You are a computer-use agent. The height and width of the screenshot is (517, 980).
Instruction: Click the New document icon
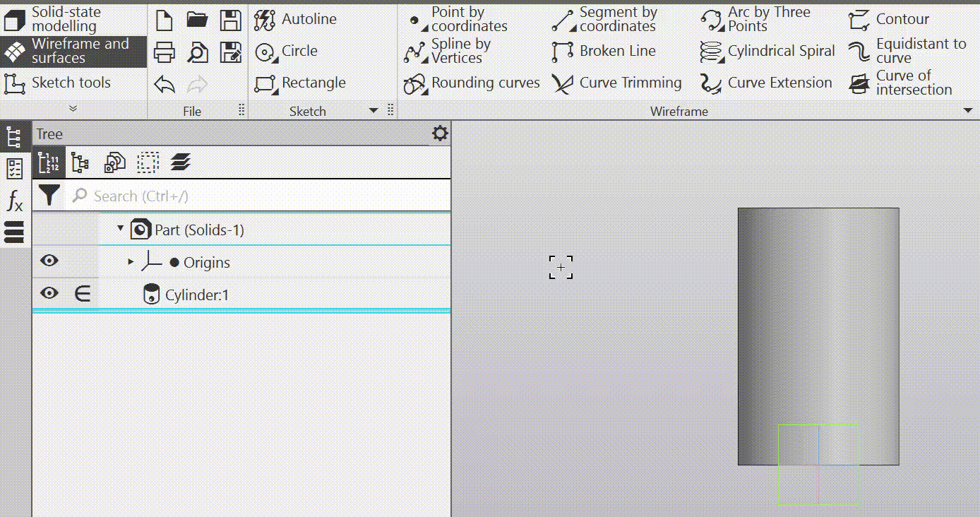pyautogui.click(x=164, y=20)
